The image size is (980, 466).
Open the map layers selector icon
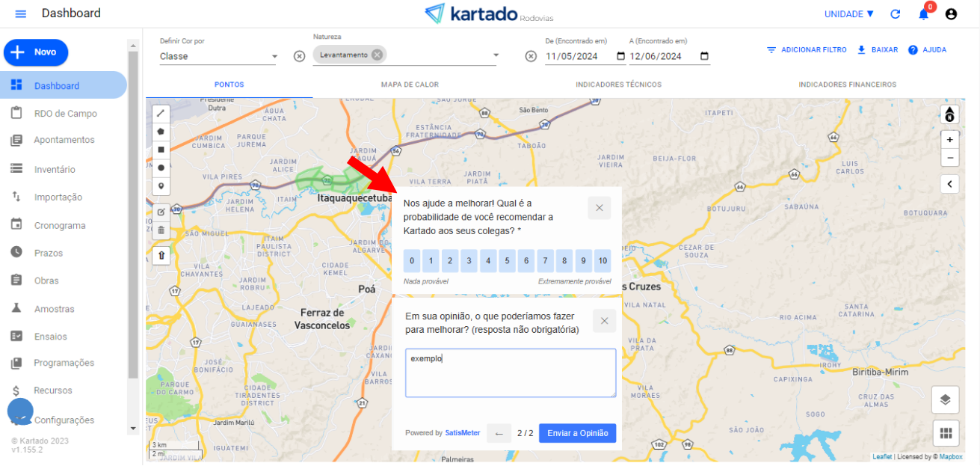(945, 399)
